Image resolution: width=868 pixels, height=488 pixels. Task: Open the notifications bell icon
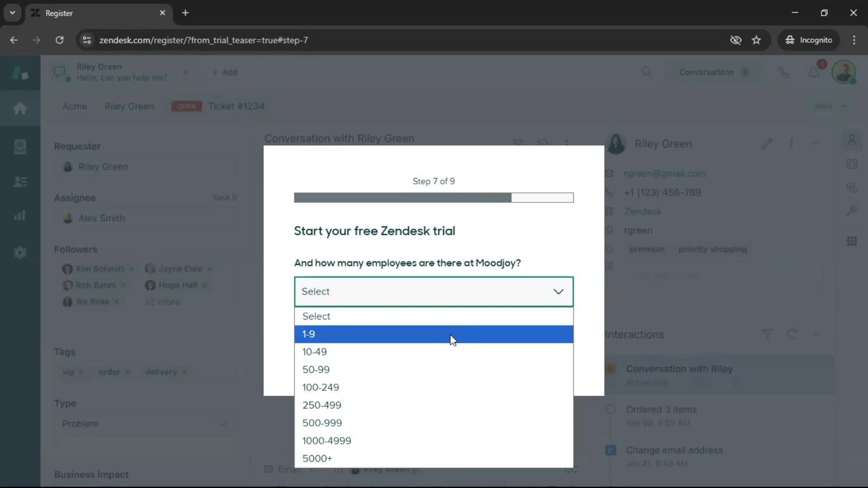[x=814, y=72]
